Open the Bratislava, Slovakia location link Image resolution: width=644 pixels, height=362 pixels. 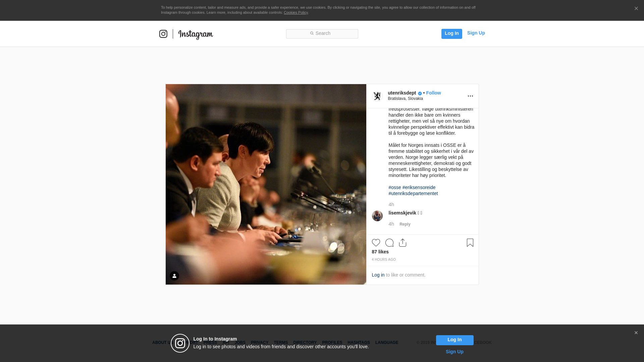[405, 99]
